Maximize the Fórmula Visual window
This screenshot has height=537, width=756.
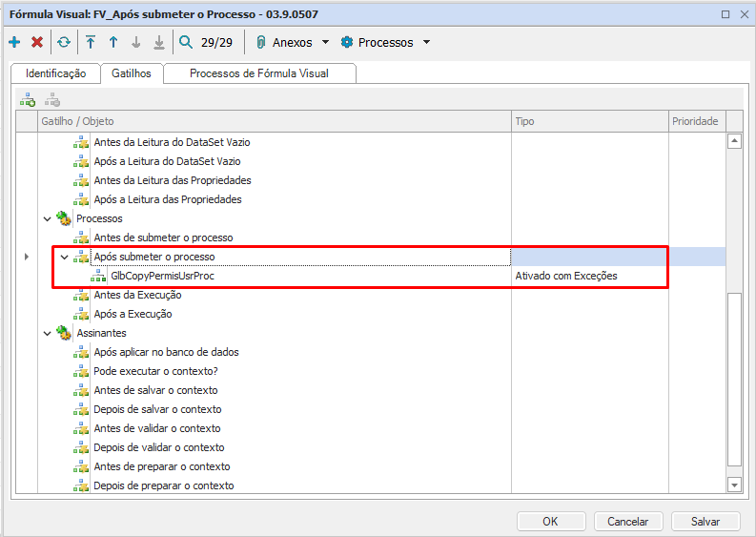[x=725, y=14]
